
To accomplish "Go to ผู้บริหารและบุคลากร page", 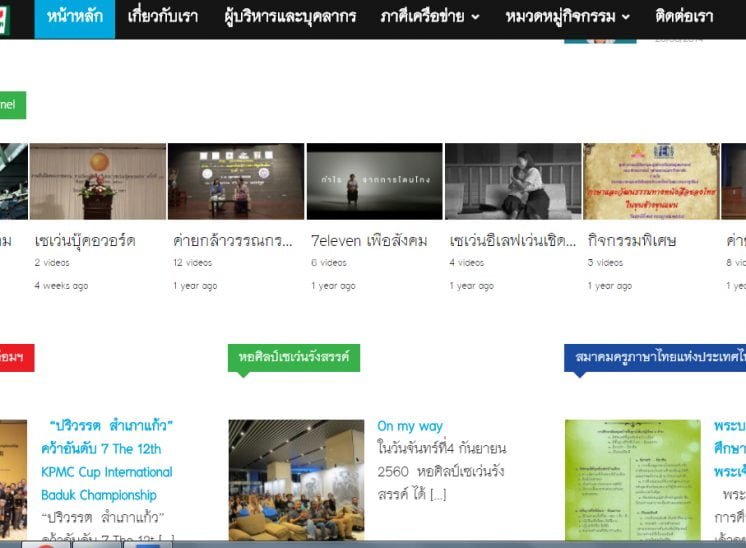I will 290,17.
